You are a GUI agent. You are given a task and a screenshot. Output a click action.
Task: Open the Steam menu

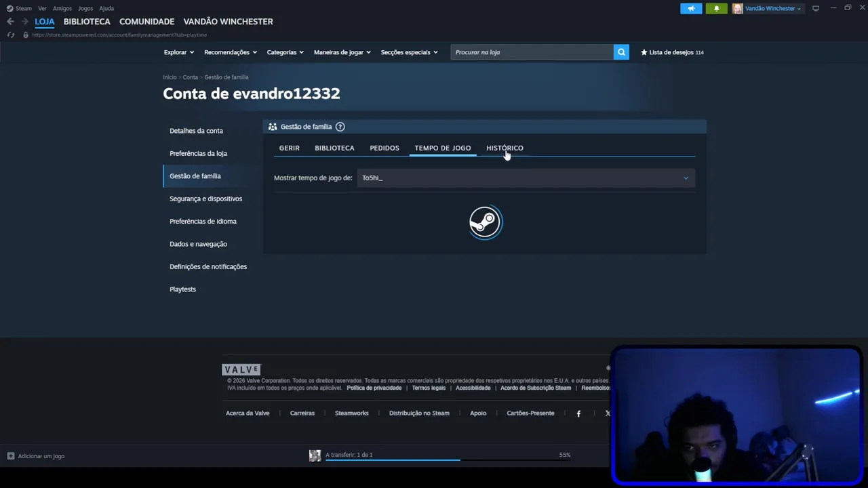point(24,8)
